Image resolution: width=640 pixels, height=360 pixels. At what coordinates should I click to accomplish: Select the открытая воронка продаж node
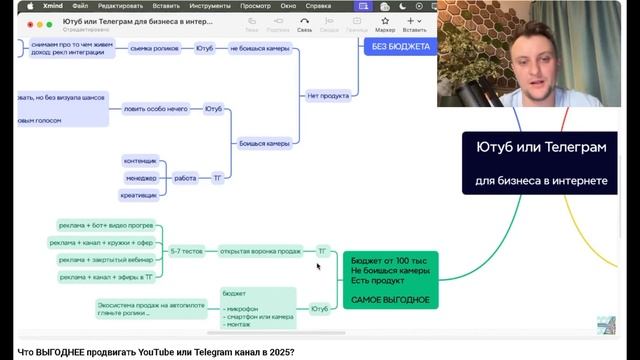click(x=260, y=251)
